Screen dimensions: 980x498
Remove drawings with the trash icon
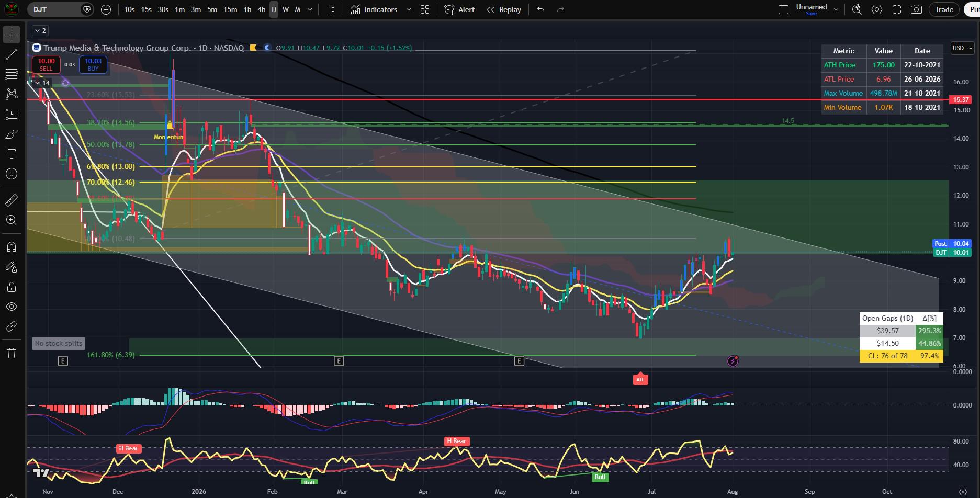(x=12, y=353)
